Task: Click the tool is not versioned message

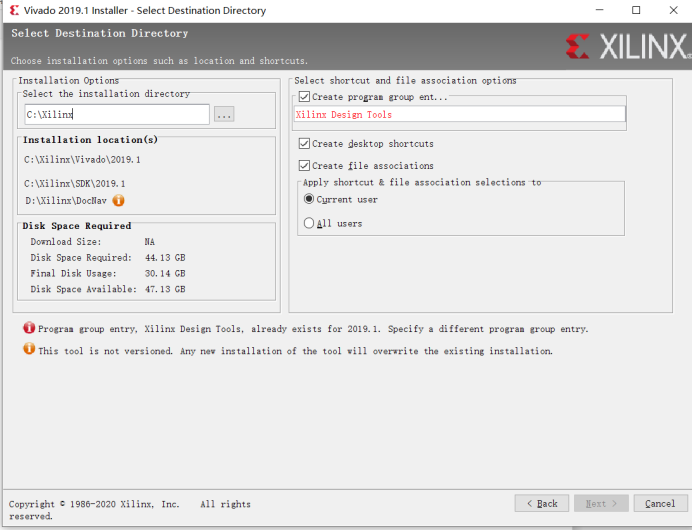Action: click(295, 351)
